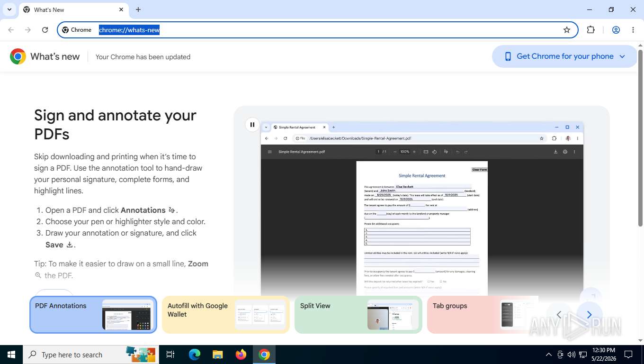
Task: Select the What's New browser tab
Action: click(73, 9)
